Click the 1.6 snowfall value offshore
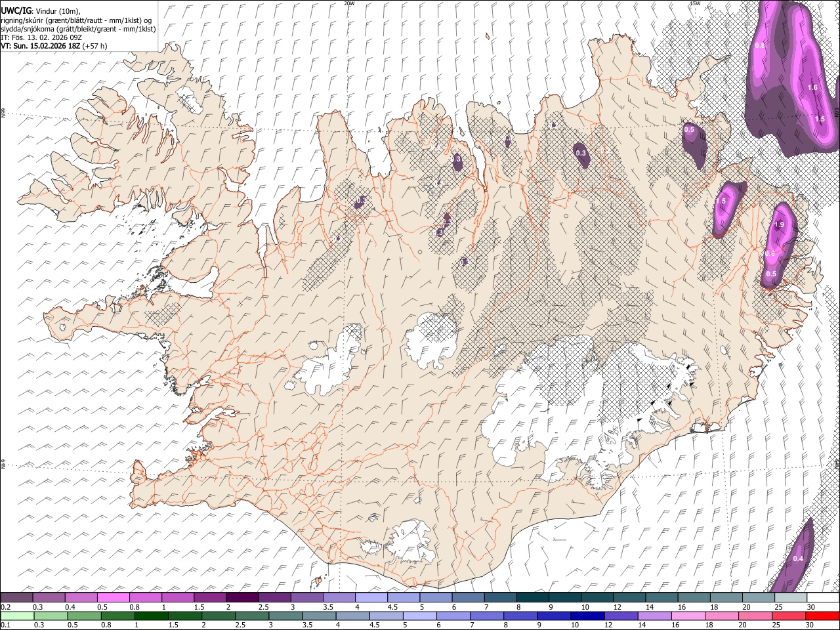 [x=812, y=87]
